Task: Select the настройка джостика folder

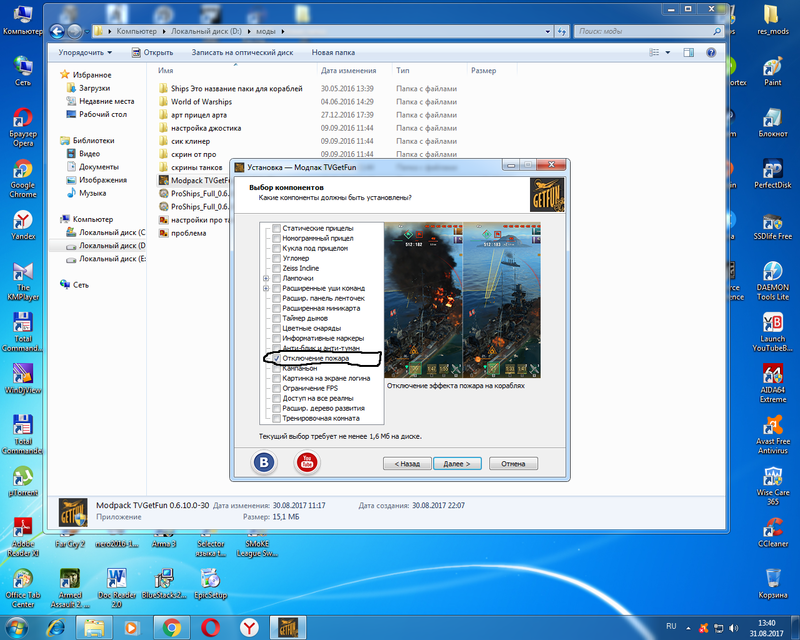Action: (x=206, y=128)
